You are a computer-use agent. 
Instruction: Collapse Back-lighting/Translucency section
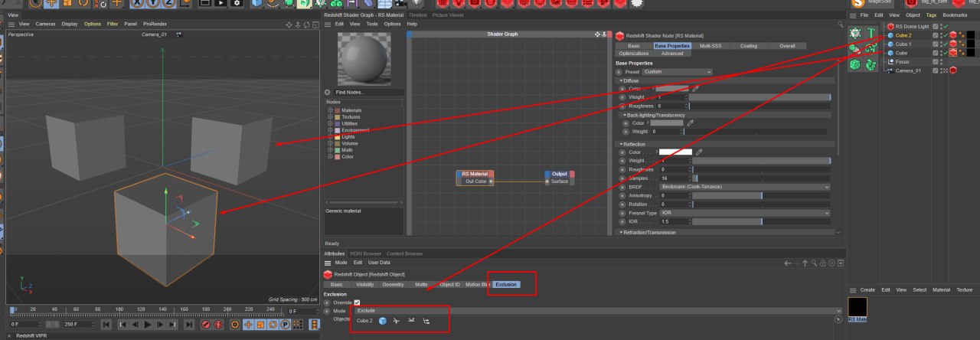pos(625,115)
